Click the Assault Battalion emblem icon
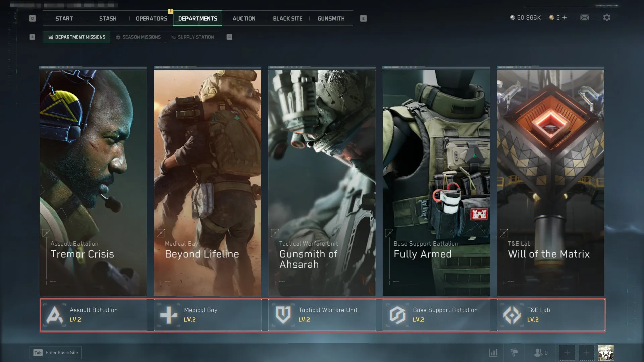 point(55,315)
